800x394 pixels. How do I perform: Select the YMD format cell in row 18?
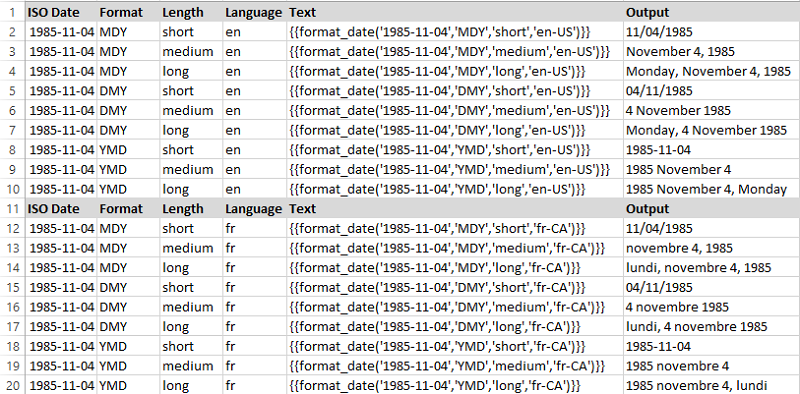[x=128, y=346]
